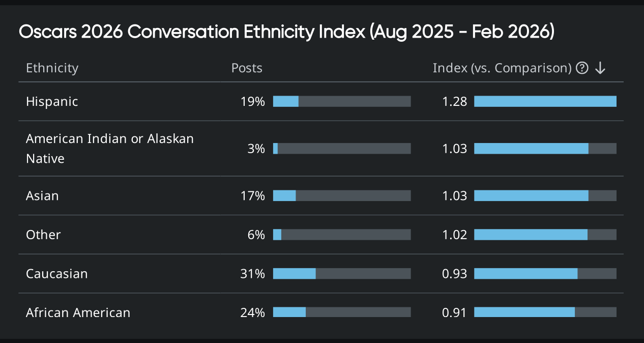Select the Asian row label
This screenshot has width=644, height=343.
42,195
